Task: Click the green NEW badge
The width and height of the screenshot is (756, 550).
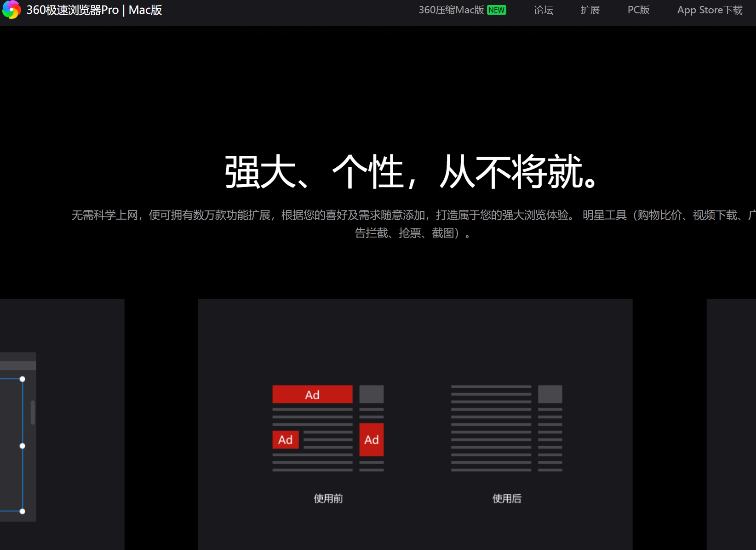Action: (496, 9)
